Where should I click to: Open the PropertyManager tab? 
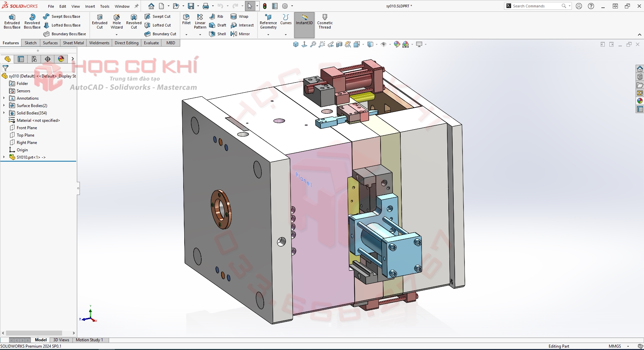[21, 59]
